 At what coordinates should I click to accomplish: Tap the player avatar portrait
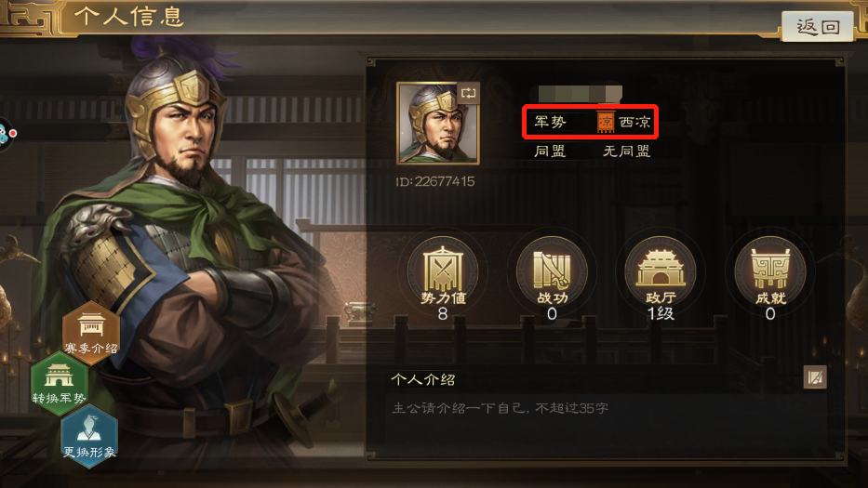coord(438,123)
